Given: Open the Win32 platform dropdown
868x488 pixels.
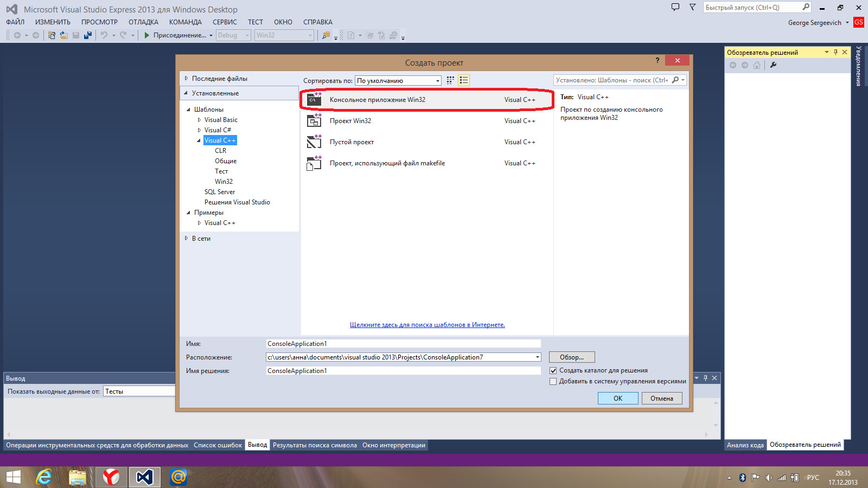Looking at the screenshot, I should coord(284,35).
